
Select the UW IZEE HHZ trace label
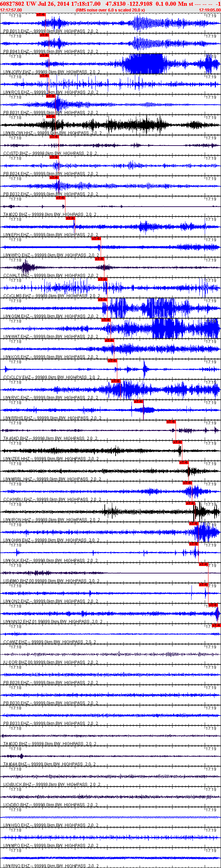pyautogui.click(x=51, y=459)
